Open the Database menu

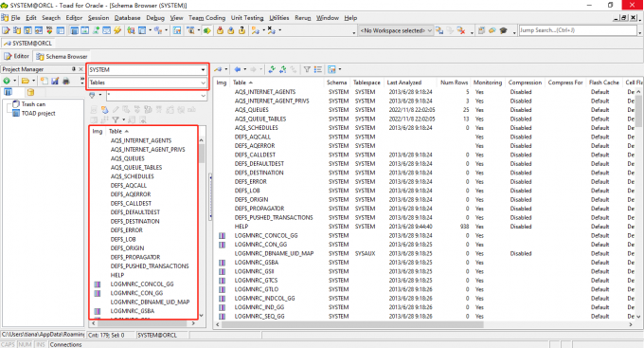pos(127,18)
